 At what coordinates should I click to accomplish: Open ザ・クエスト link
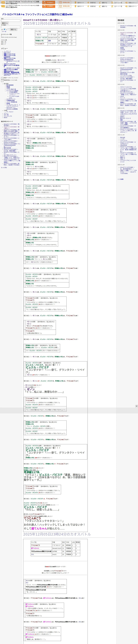(x=10, y=112)
